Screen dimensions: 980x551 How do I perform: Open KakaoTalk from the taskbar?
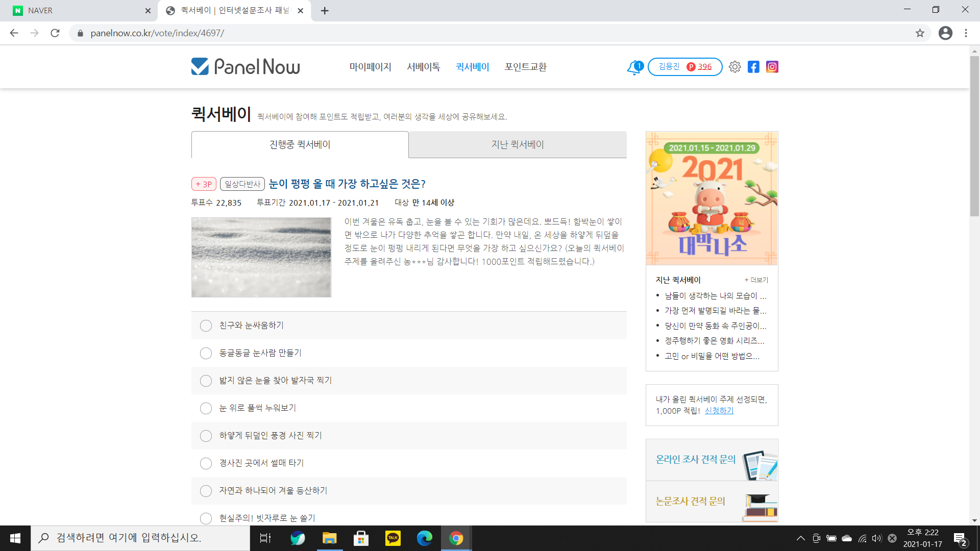point(393,538)
